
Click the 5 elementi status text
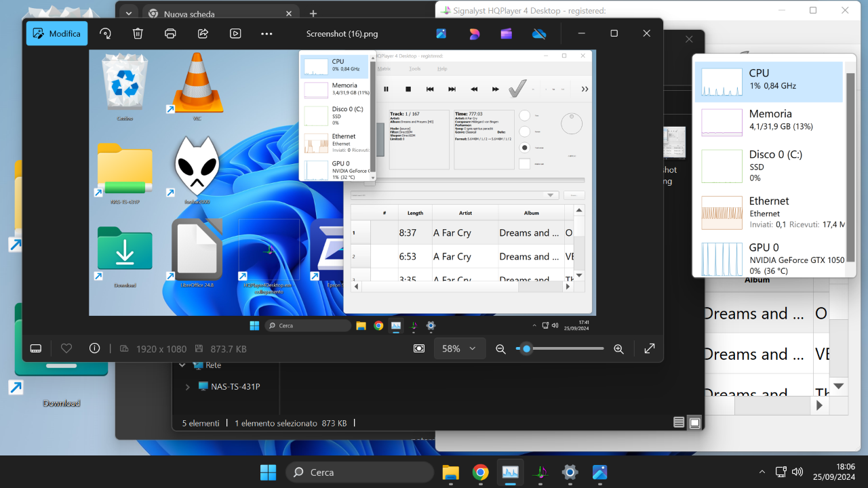point(201,423)
